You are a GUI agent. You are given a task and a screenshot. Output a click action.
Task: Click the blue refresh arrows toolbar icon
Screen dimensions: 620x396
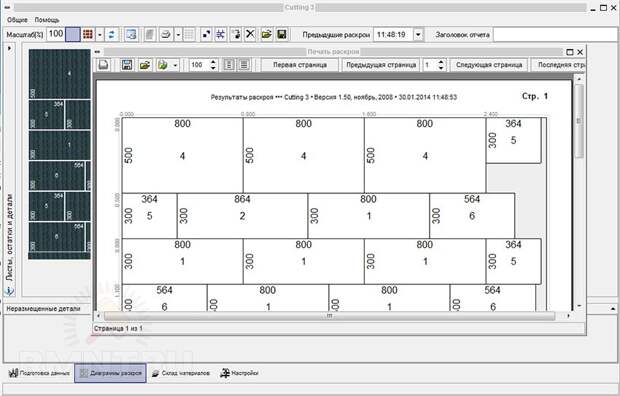coord(111,34)
